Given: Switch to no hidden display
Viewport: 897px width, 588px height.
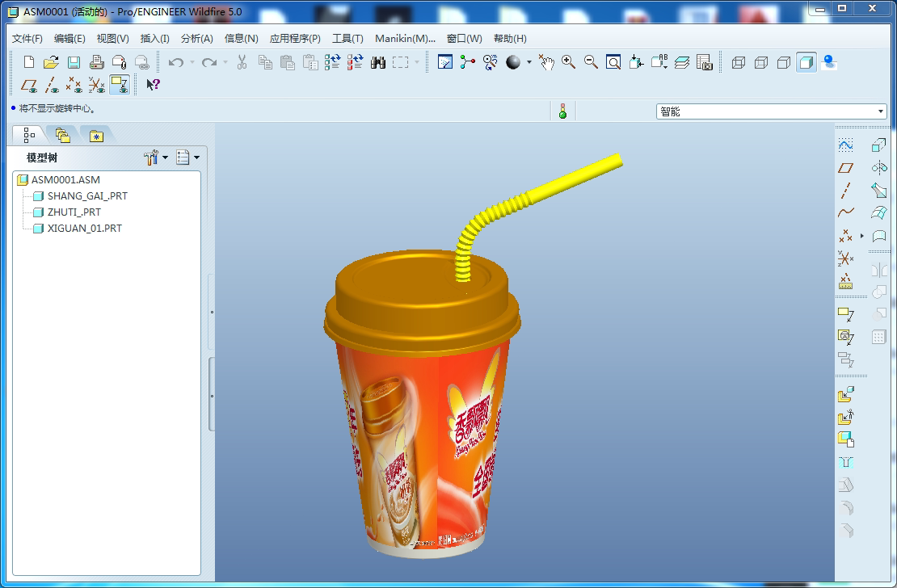Looking at the screenshot, I should tap(784, 61).
